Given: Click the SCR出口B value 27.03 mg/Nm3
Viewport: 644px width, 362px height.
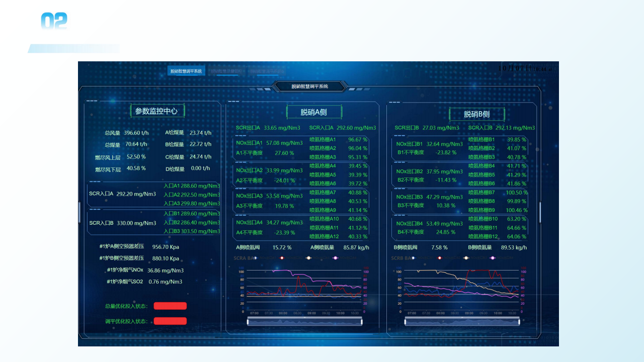Looking at the screenshot, I should click(x=441, y=128).
